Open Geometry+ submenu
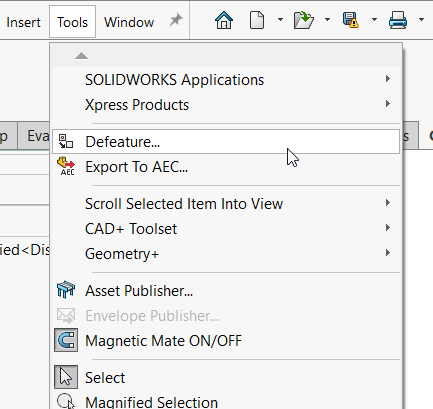The image size is (433, 409). pyautogui.click(x=226, y=254)
